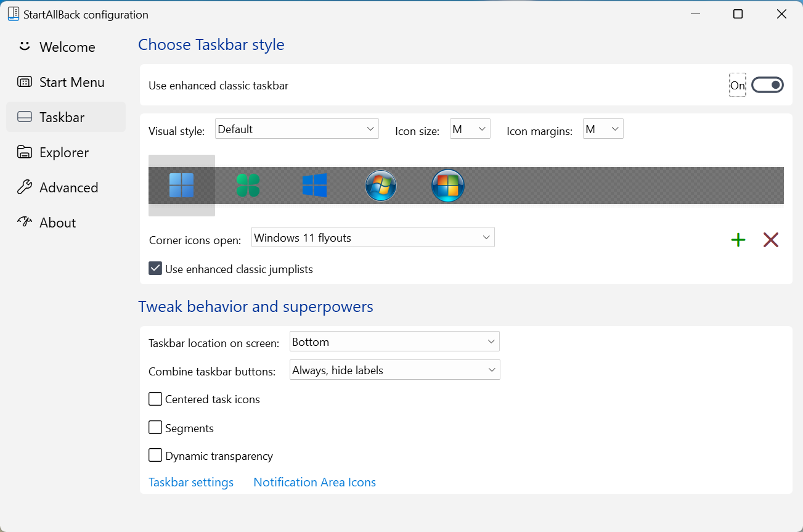Add a custom start button with green plus

point(738,240)
